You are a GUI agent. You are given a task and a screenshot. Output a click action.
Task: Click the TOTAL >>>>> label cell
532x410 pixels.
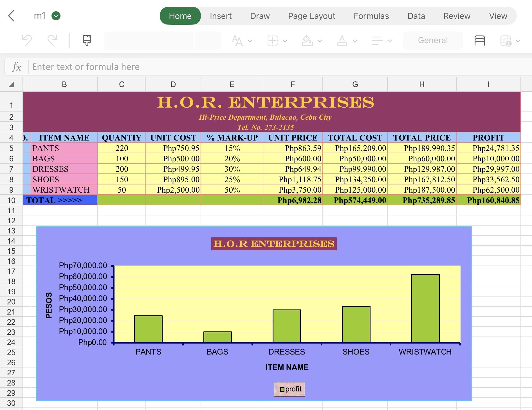(x=60, y=200)
